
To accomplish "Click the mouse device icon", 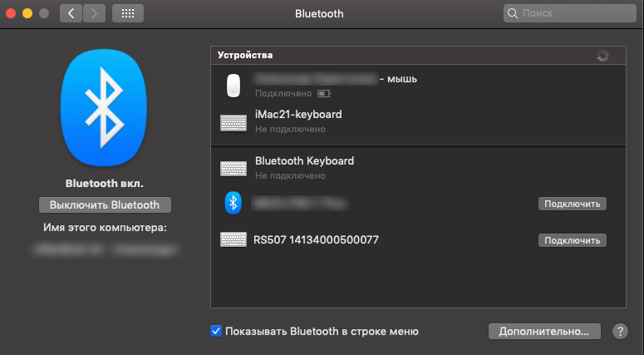I will (x=234, y=85).
